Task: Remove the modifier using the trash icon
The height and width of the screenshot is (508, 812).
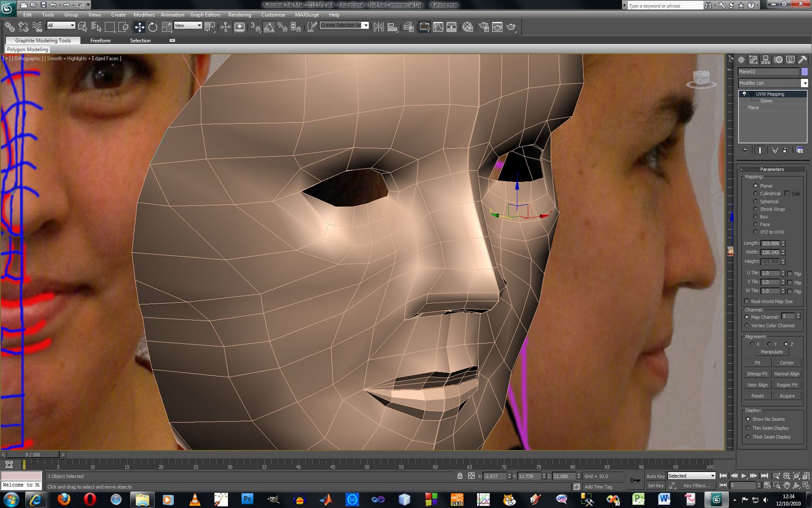Action: [785, 150]
